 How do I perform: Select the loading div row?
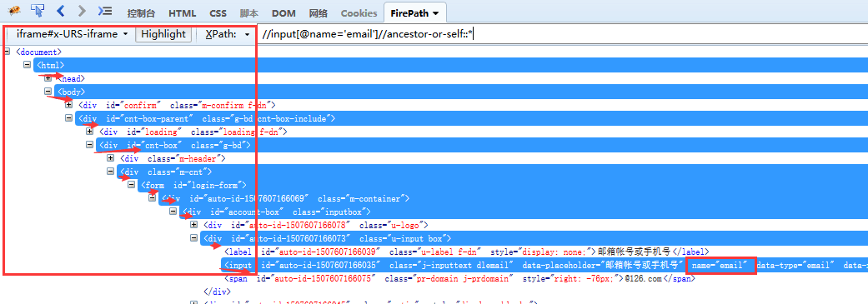193,132
